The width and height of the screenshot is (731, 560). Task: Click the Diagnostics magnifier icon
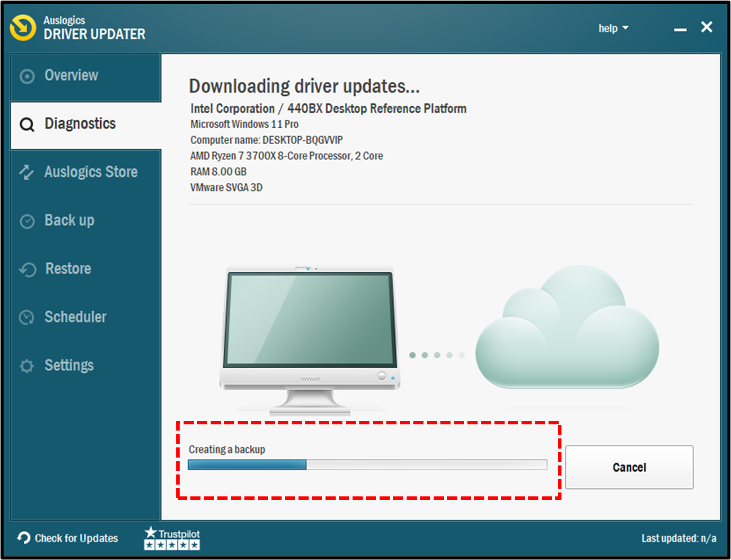coord(27,124)
